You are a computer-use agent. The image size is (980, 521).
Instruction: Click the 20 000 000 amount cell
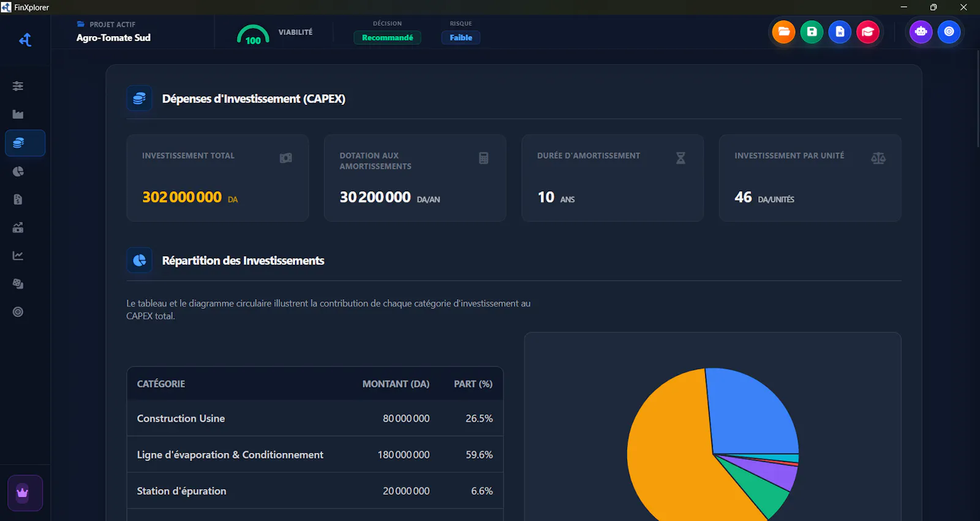[406, 491]
